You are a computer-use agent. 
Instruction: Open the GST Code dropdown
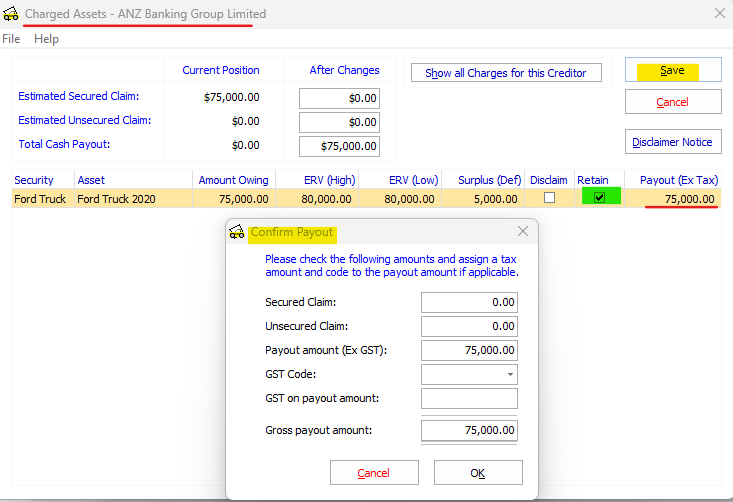pyautogui.click(x=512, y=375)
